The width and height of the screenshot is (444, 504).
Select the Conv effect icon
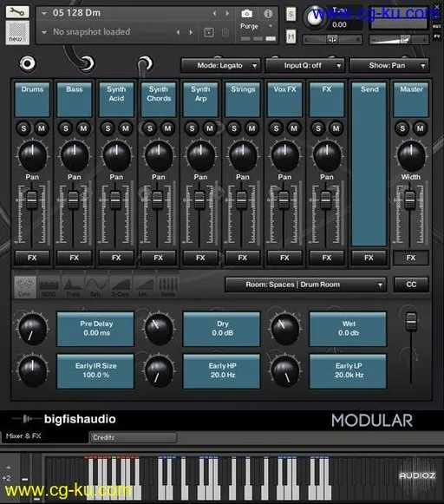point(25,286)
